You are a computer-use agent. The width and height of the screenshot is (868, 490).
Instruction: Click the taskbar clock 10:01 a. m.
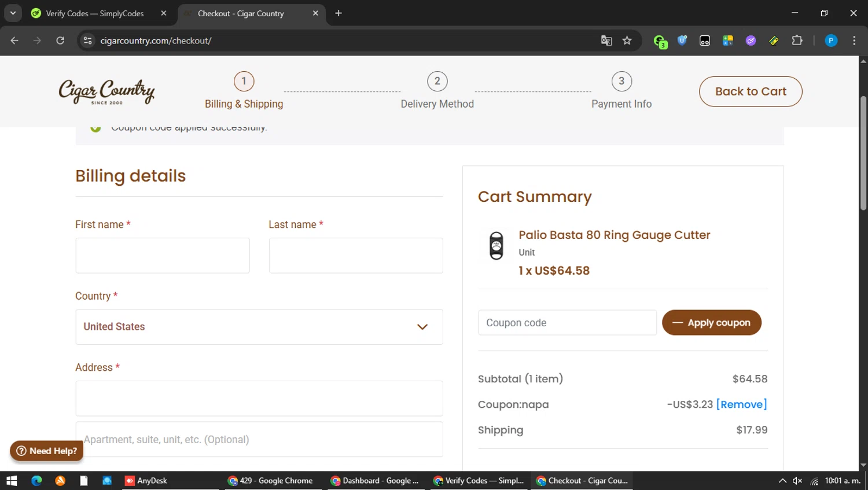tap(843, 481)
